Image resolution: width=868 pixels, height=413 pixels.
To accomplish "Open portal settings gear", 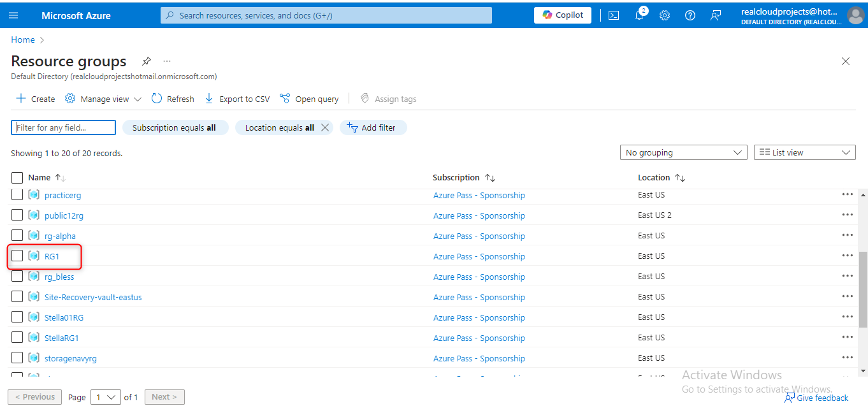I will tap(665, 15).
